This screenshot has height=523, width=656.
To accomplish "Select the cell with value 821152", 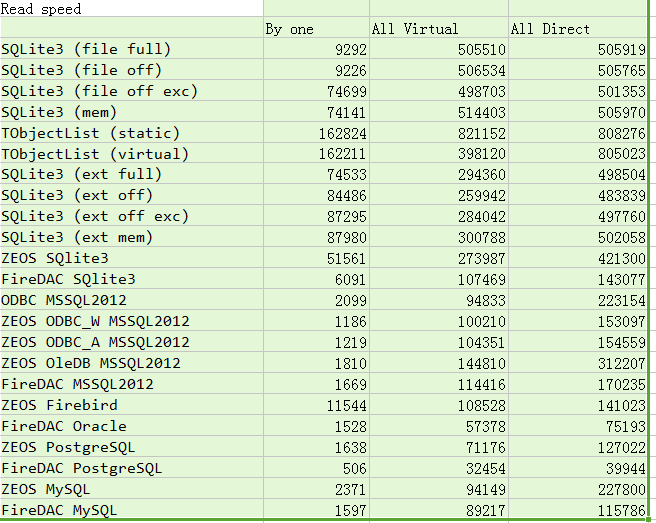I will coord(439,132).
